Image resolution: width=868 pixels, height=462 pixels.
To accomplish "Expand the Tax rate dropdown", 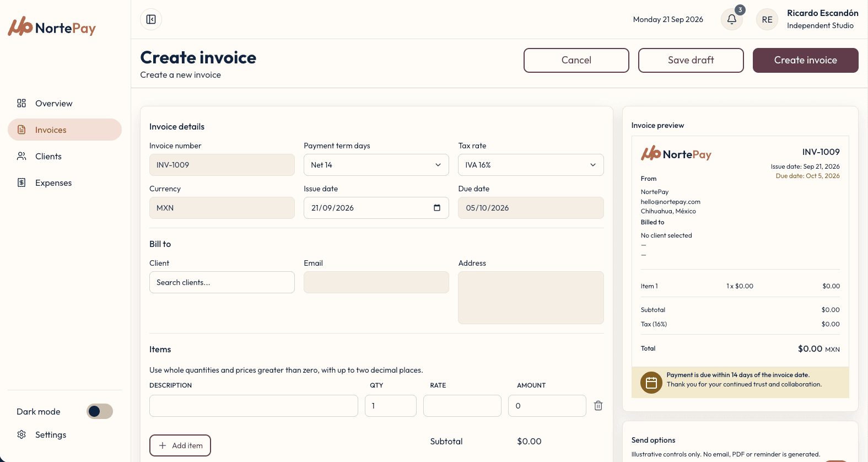I will 531,165.
